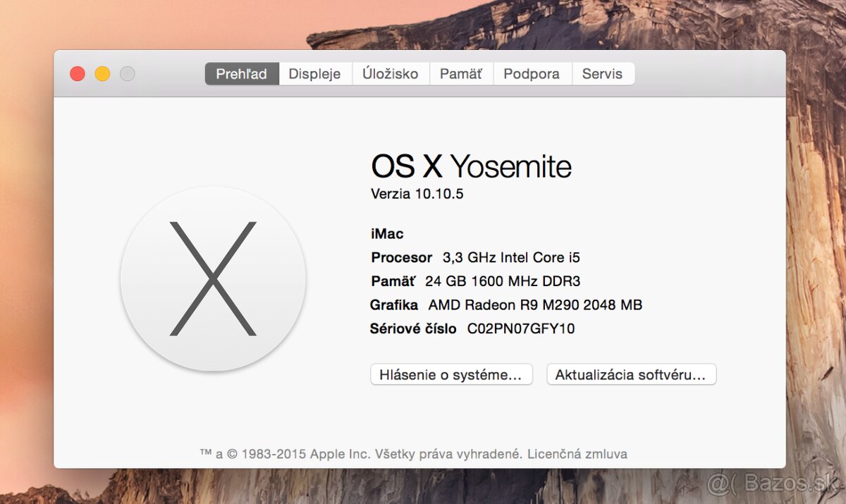Minimize the window with the yellow button
The height and width of the screenshot is (504, 846).
[102, 73]
